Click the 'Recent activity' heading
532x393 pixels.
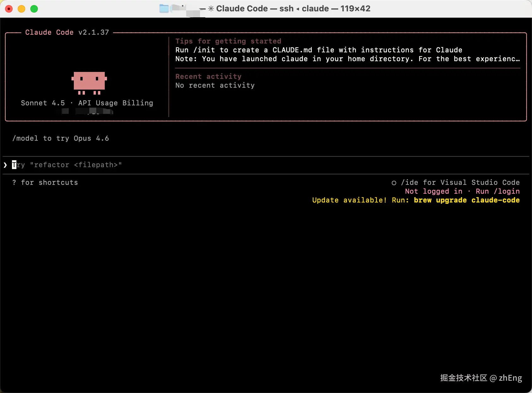click(x=208, y=77)
